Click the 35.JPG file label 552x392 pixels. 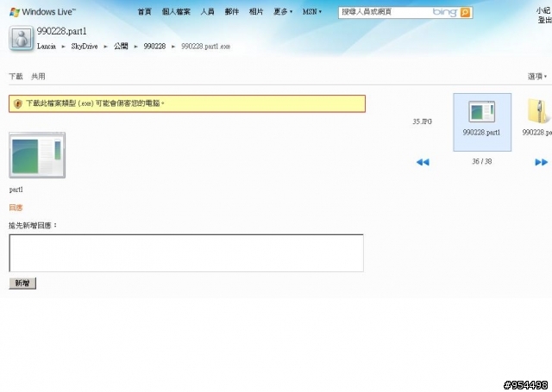coord(422,121)
